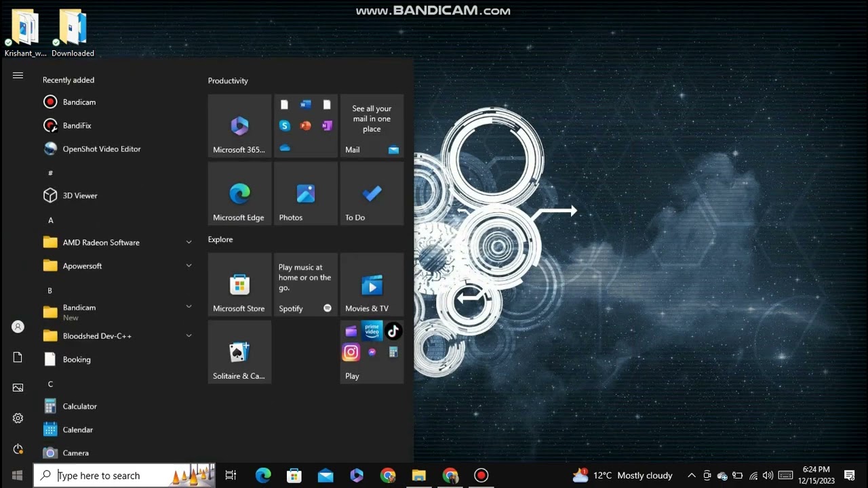The width and height of the screenshot is (868, 488).
Task: Open the Spotify tile
Action: pyautogui.click(x=306, y=285)
